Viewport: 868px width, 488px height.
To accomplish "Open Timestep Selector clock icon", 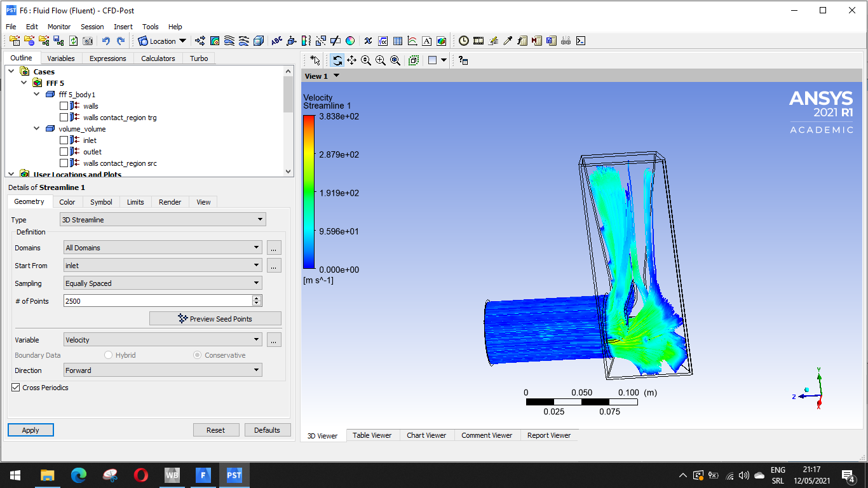I will click(x=464, y=41).
